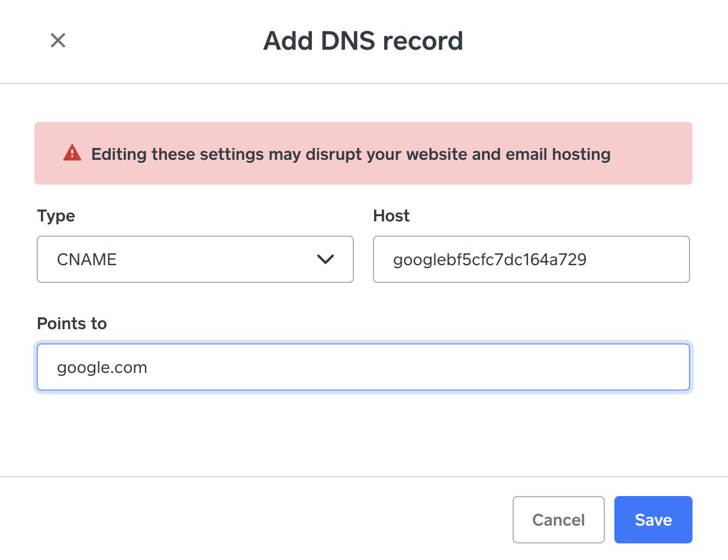Screen dimensions: 728x560
Task: Expand the Type dropdown chevron arrow
Action: tap(326, 259)
